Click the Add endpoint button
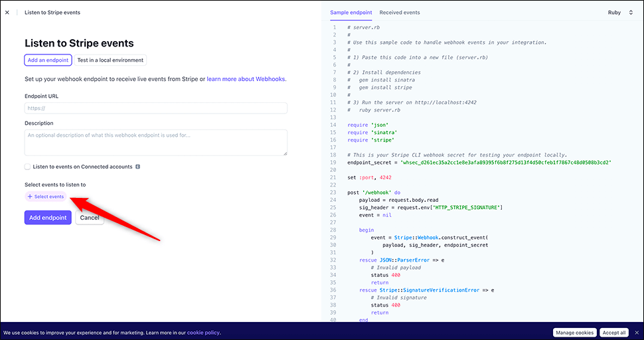644x340 pixels. 48,218
